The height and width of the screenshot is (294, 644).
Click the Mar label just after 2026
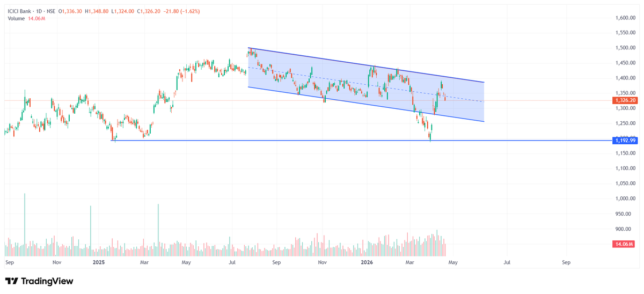point(410,263)
